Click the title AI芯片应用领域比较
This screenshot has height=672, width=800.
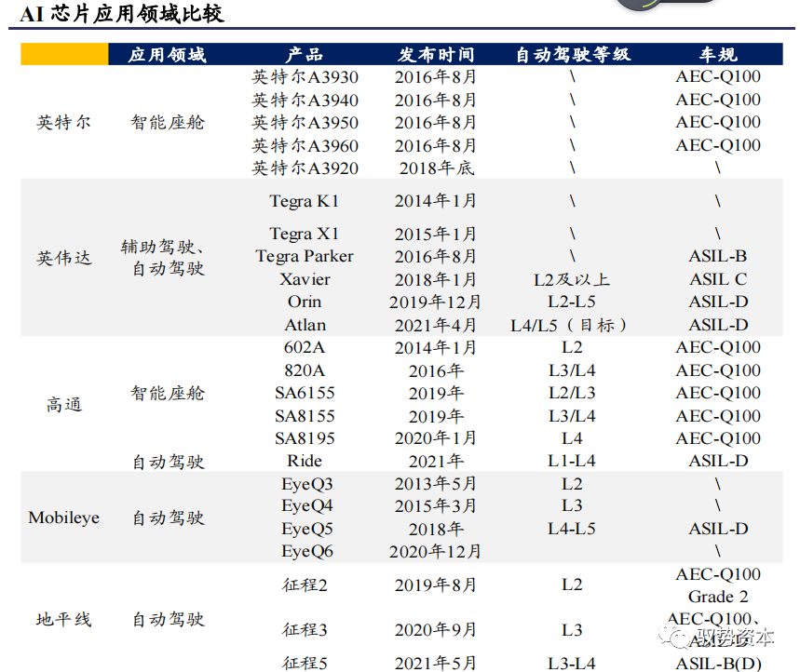pos(122,13)
